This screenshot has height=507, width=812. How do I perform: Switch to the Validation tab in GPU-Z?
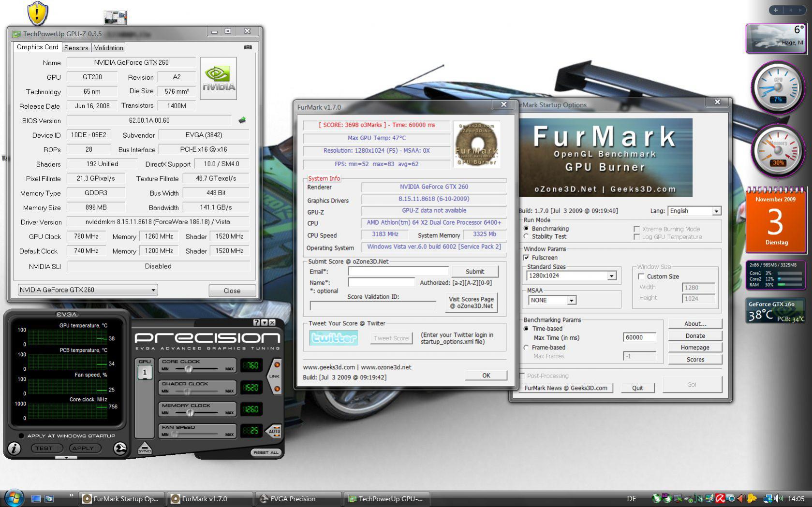coord(108,48)
